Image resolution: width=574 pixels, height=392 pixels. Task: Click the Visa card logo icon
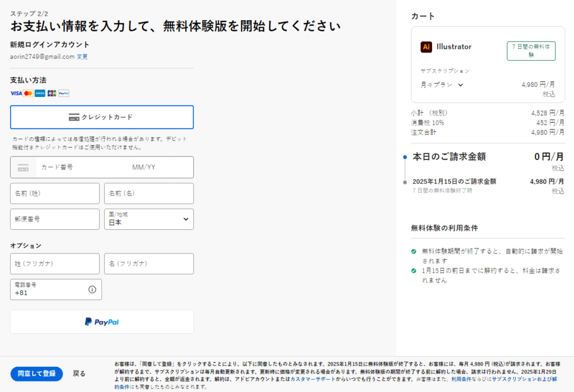16,93
